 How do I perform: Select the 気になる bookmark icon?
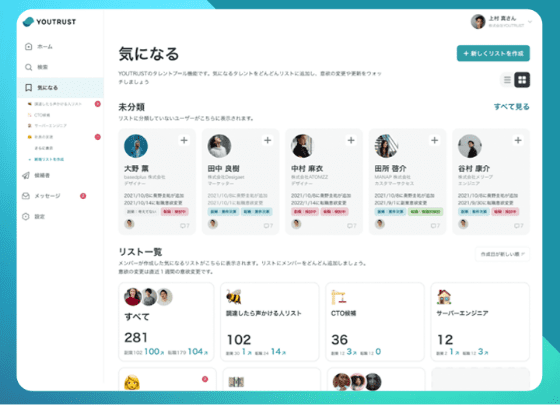click(x=29, y=88)
